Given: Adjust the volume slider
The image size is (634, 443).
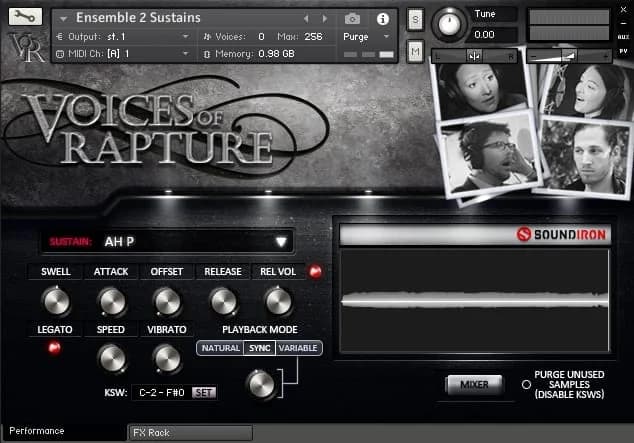Looking at the screenshot, I should click(x=569, y=56).
